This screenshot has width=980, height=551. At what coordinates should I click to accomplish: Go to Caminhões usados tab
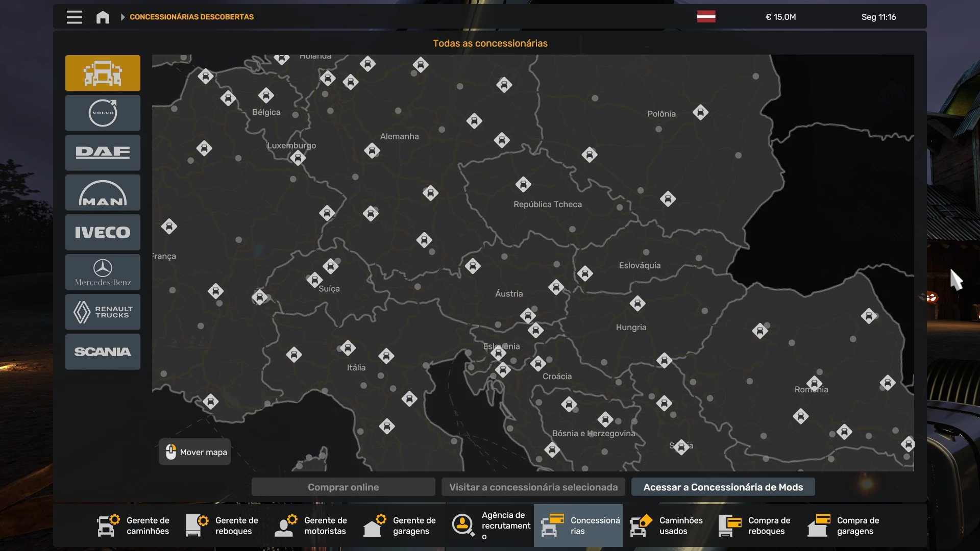click(667, 525)
